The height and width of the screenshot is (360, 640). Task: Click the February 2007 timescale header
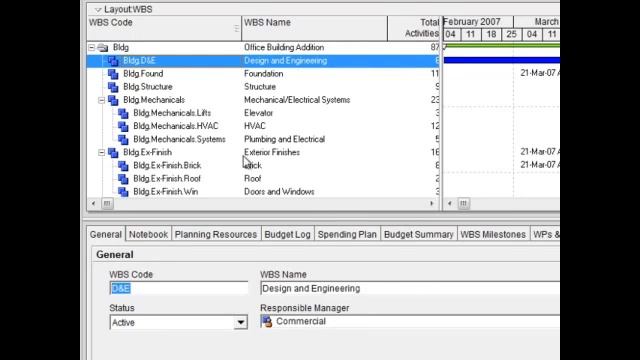(x=478, y=22)
